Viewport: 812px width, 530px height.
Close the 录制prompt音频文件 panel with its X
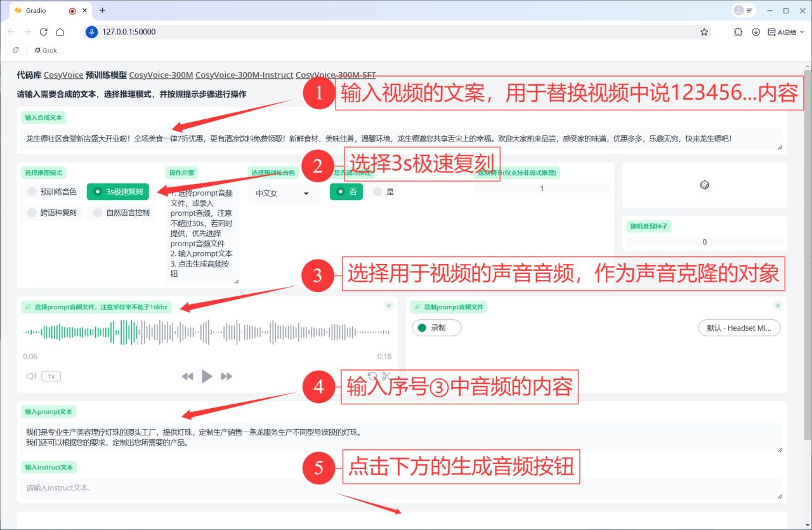[x=778, y=306]
